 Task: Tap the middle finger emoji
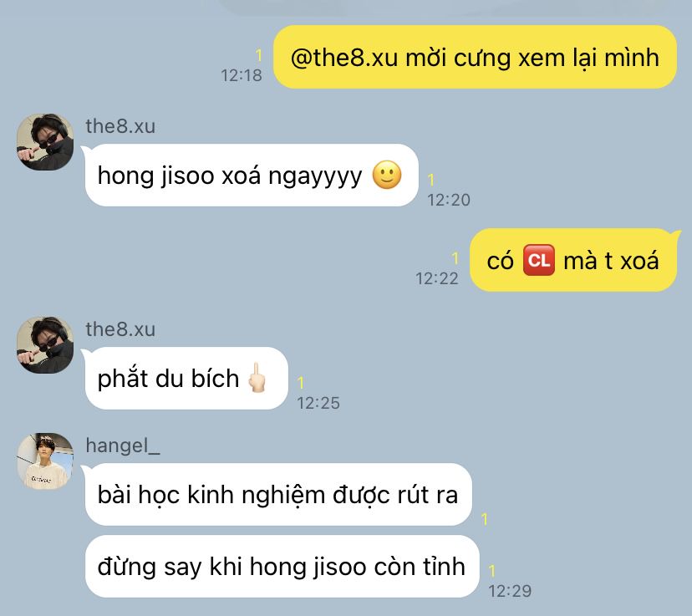[257, 377]
